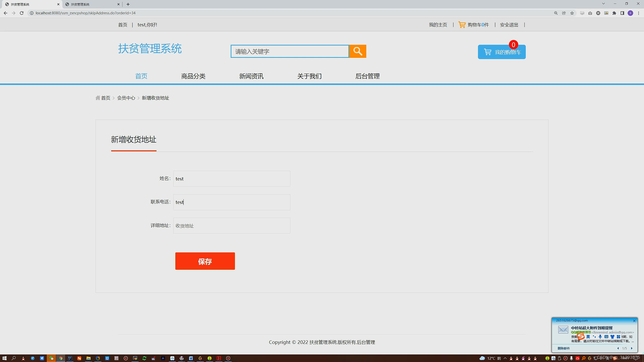This screenshot has width=644, height=362.
Task: Open new tab with plus button
Action: (128, 4)
